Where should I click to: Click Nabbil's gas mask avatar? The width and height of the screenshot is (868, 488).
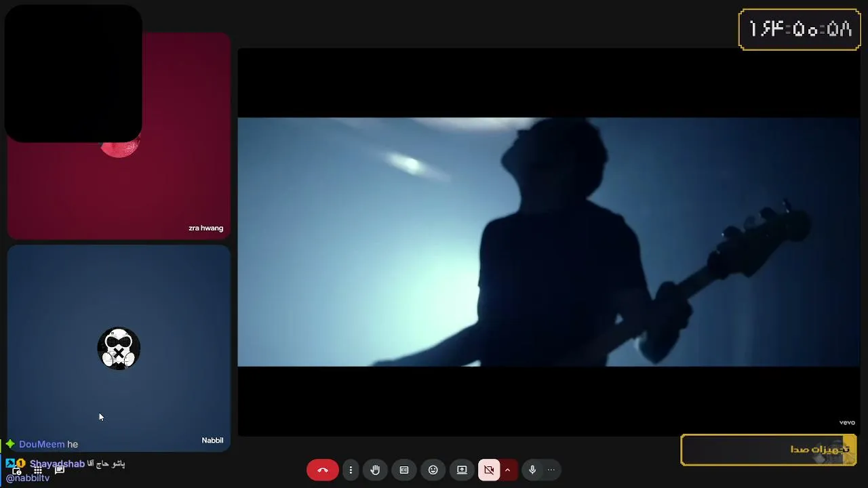click(x=119, y=348)
